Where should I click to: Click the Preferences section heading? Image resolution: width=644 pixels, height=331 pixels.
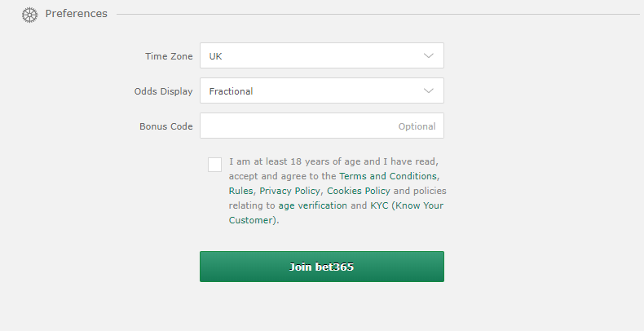(x=76, y=14)
